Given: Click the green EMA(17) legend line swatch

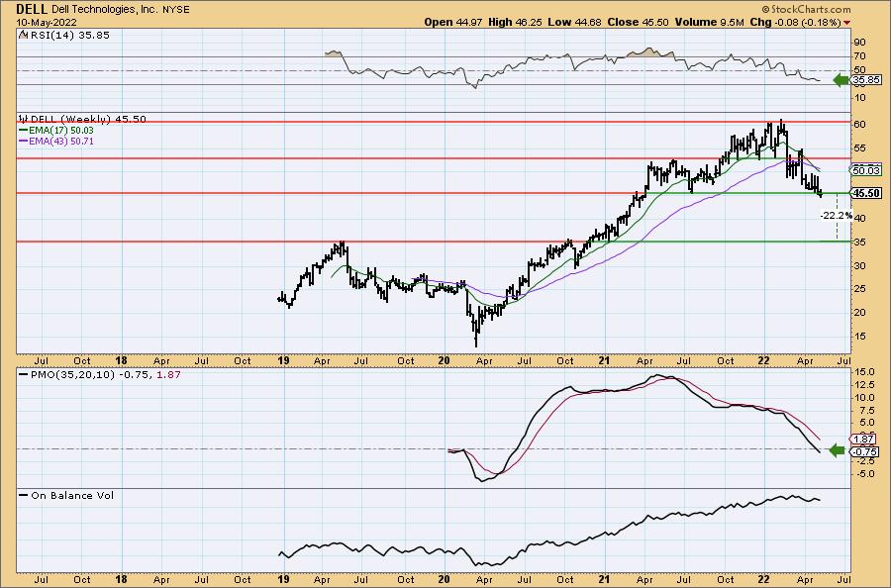Looking at the screenshot, I should click(x=24, y=130).
